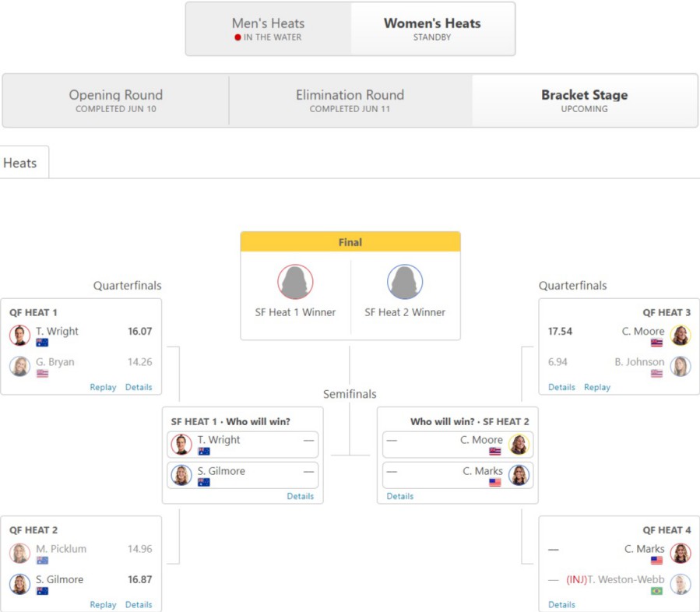Open the Opening Round tab
Image resolution: width=700 pixels, height=612 pixels.
(x=115, y=101)
